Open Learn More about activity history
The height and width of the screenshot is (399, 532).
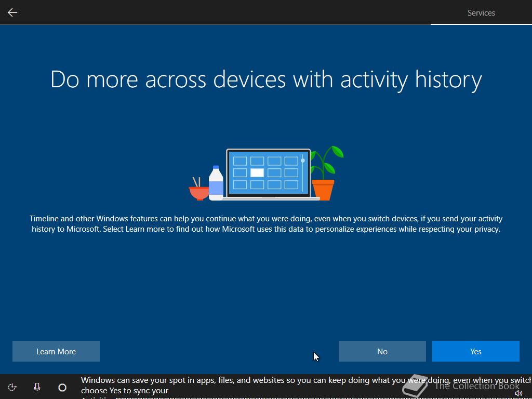point(56,351)
